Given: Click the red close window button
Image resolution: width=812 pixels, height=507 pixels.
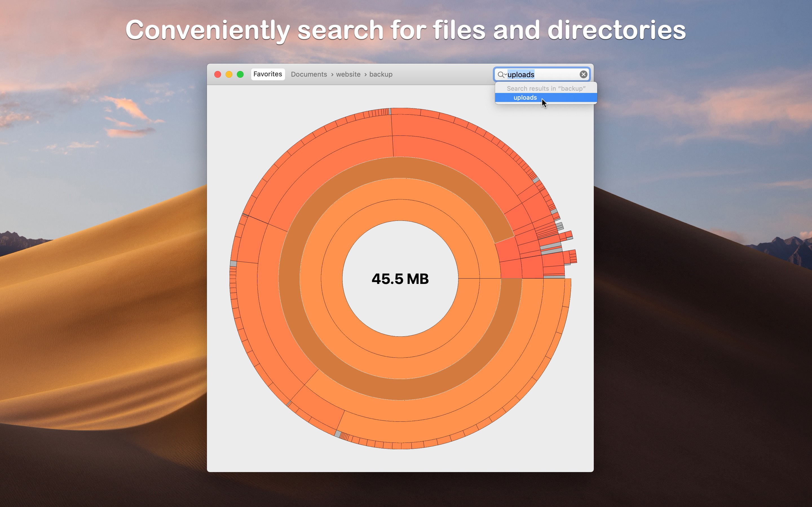Looking at the screenshot, I should point(217,74).
